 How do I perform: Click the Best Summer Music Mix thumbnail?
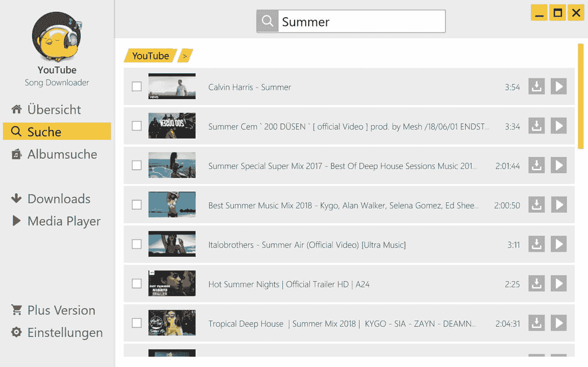click(172, 205)
